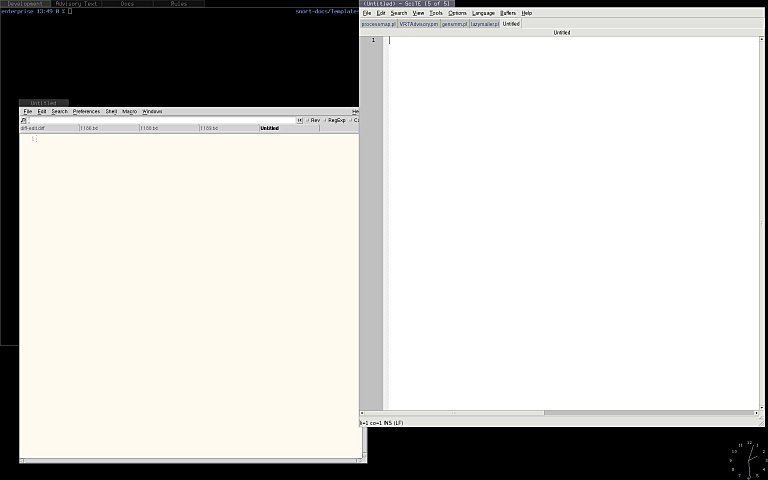The height and width of the screenshot is (480, 768).
Task: Click the SciTE window title bar
Action: [407, 3]
